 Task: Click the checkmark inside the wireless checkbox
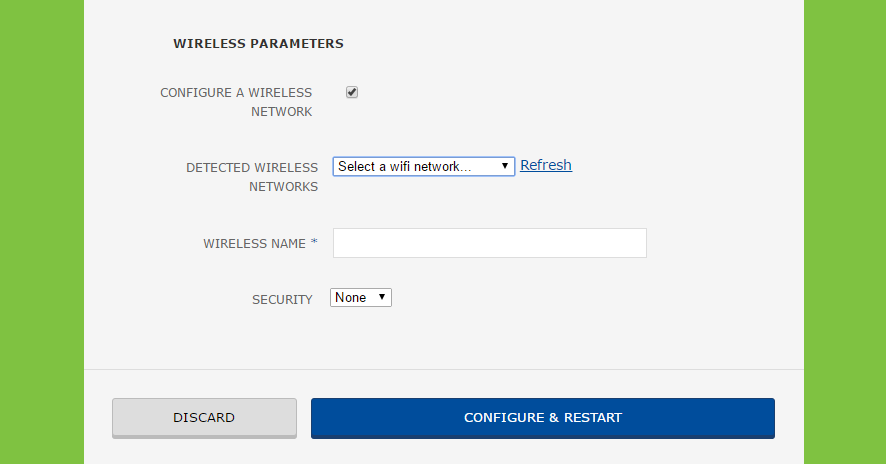pos(352,92)
